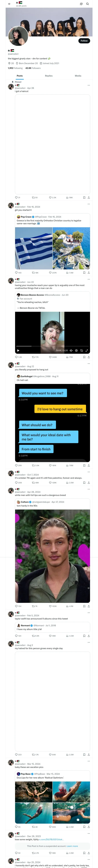
Task: Go back using the top-left arrow
Action: 9,4
